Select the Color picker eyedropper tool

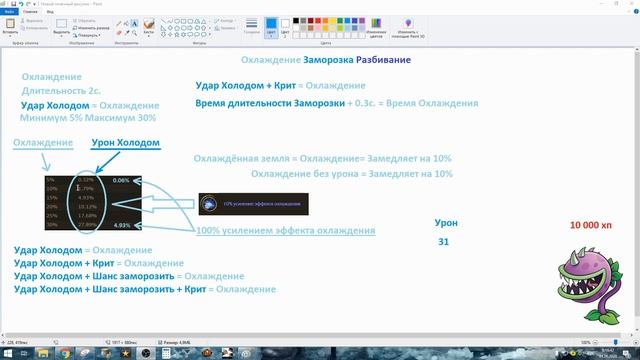coord(127,33)
